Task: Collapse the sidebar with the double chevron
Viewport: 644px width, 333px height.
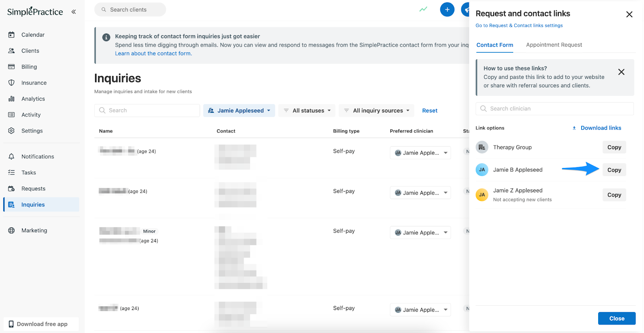Action: click(x=74, y=12)
